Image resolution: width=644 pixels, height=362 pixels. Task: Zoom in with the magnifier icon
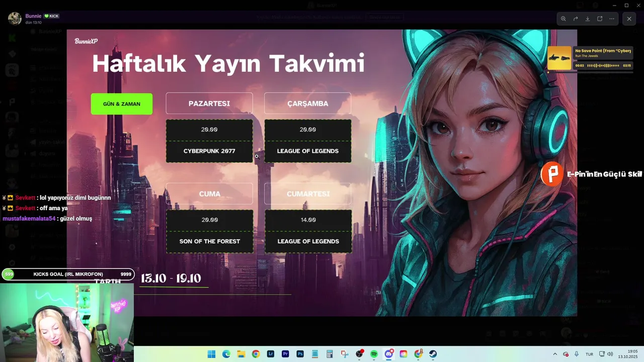point(563,19)
